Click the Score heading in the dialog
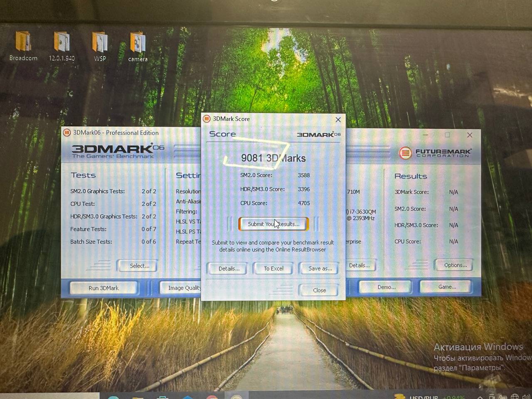532x399 pixels. pos(222,134)
